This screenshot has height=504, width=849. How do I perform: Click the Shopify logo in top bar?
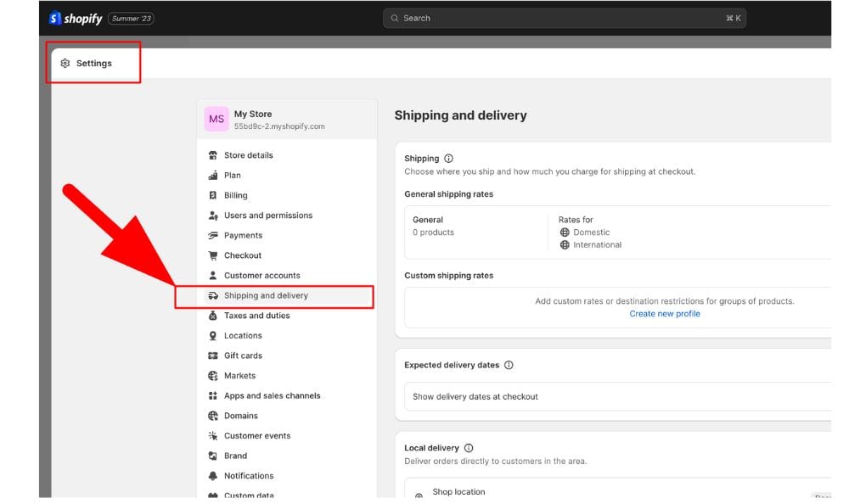(x=76, y=19)
